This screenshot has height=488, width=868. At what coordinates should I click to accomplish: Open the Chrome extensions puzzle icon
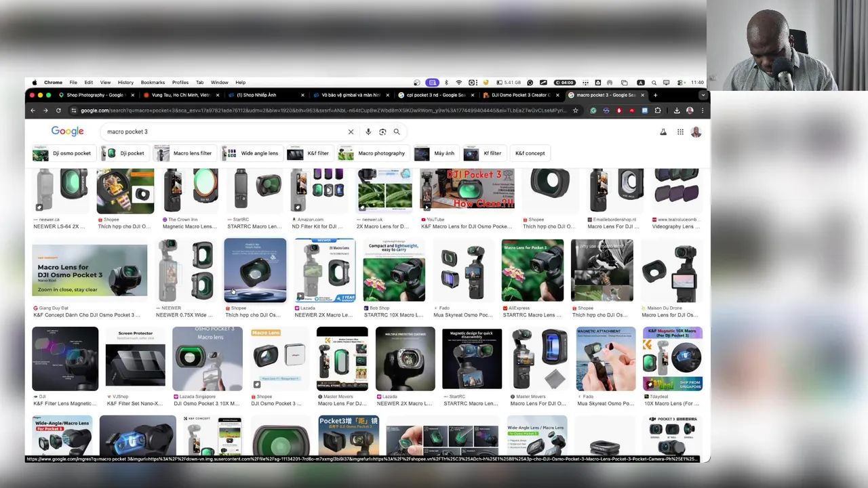click(658, 110)
